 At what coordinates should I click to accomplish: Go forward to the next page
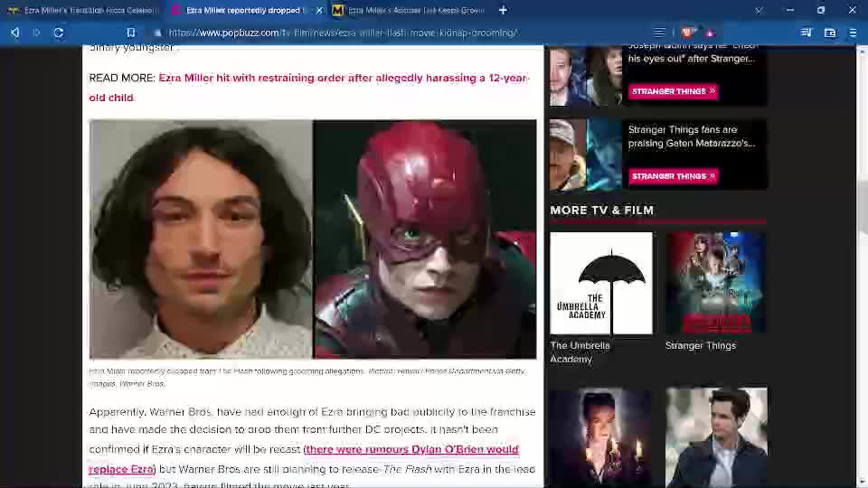click(x=36, y=33)
